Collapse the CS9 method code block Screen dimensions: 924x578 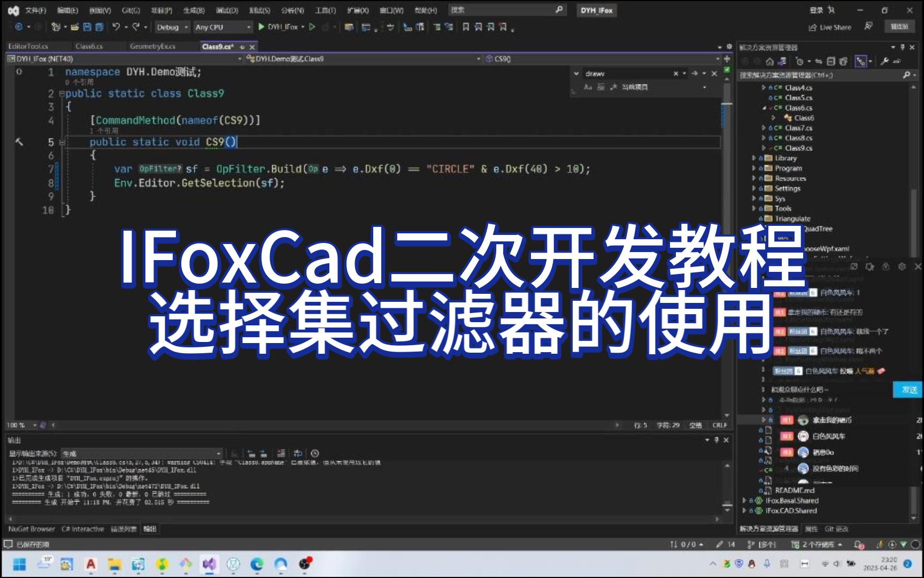[62, 142]
